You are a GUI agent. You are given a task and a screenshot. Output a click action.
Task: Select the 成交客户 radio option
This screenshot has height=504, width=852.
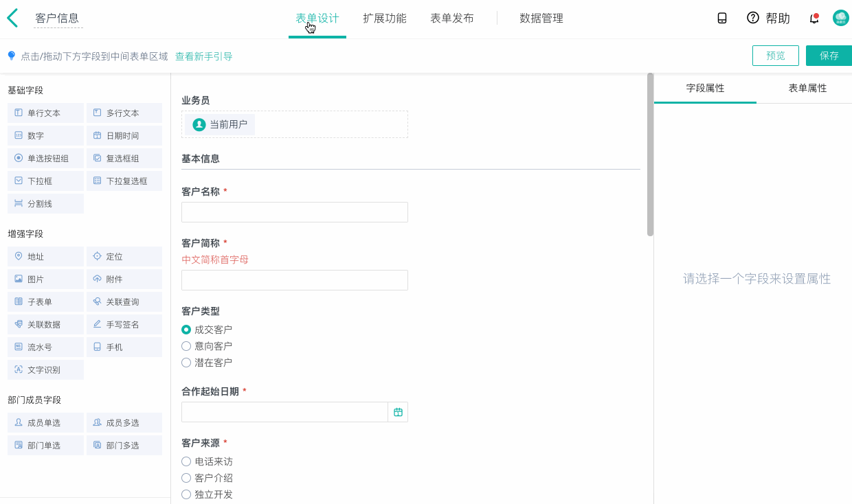tap(186, 330)
